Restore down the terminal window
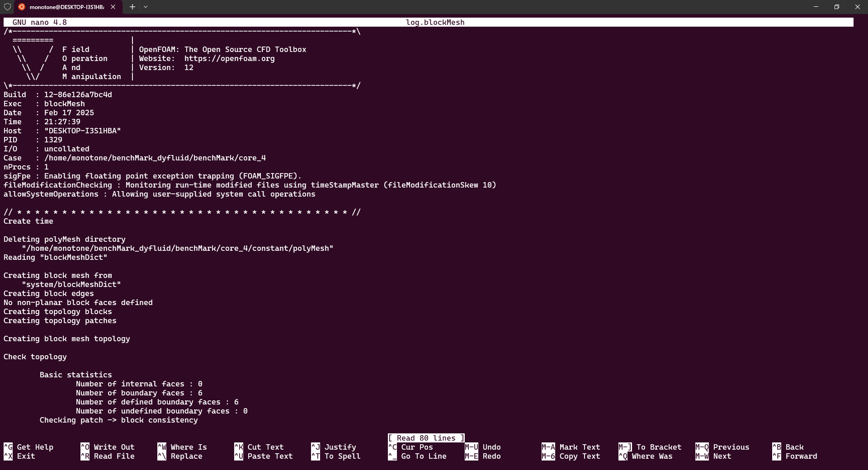Image resolution: width=868 pixels, height=470 pixels. (x=837, y=7)
